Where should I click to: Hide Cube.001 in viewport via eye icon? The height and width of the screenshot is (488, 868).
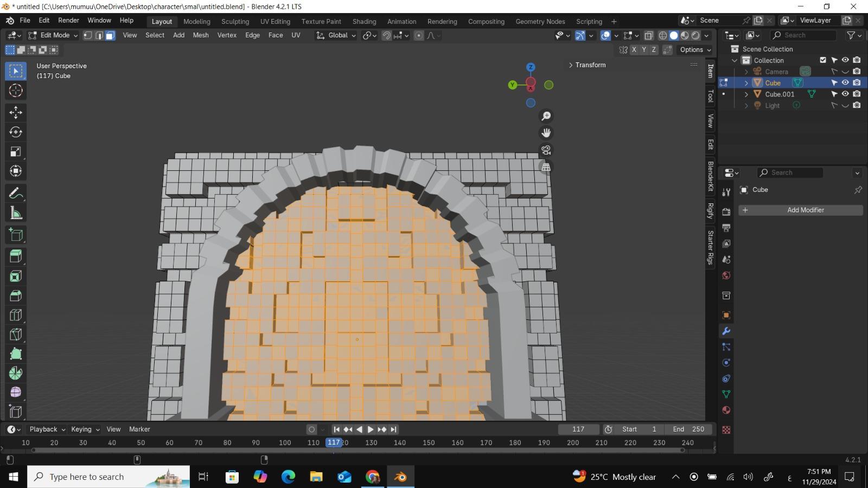point(845,94)
